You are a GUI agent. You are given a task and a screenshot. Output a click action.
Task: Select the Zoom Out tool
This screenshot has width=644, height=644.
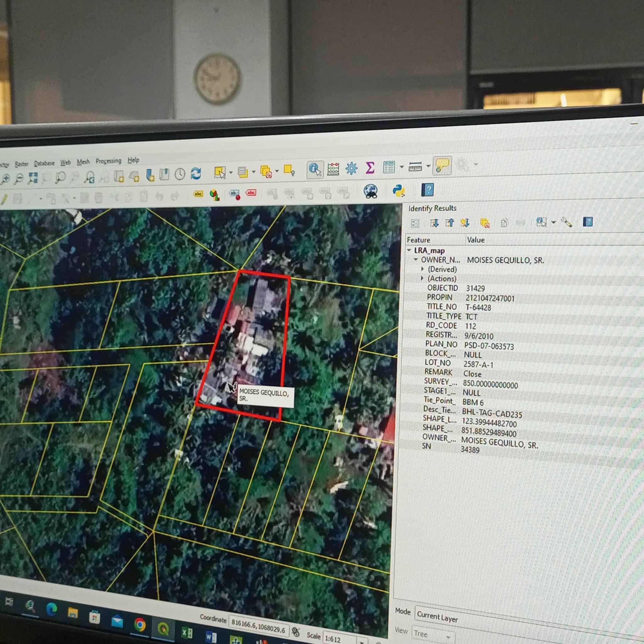pos(19,179)
